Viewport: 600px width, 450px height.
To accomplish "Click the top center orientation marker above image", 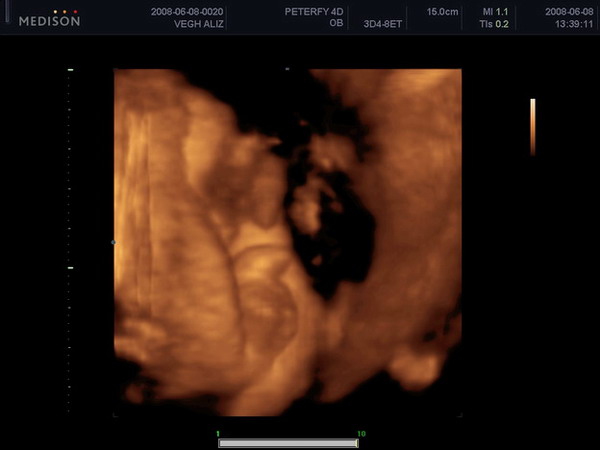I will (x=287, y=70).
